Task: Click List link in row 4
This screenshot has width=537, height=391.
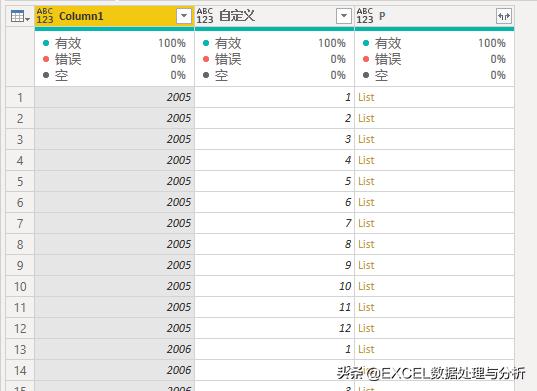Action: point(366,160)
